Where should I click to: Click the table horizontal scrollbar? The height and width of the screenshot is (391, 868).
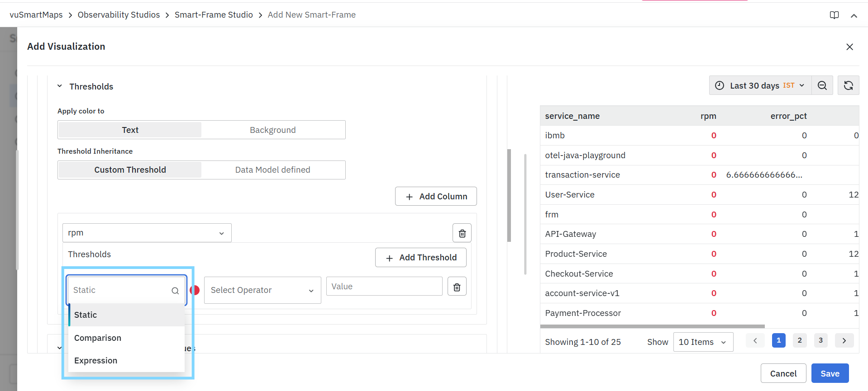652,326
